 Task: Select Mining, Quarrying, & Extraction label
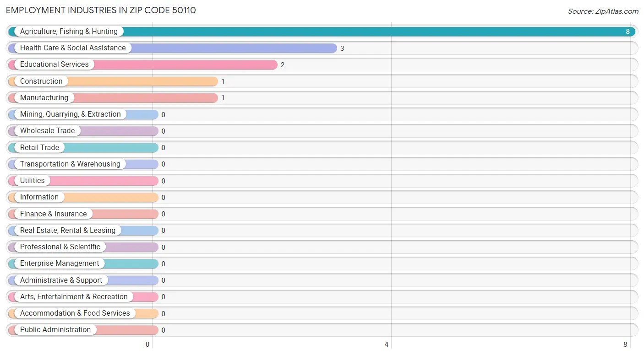(71, 114)
